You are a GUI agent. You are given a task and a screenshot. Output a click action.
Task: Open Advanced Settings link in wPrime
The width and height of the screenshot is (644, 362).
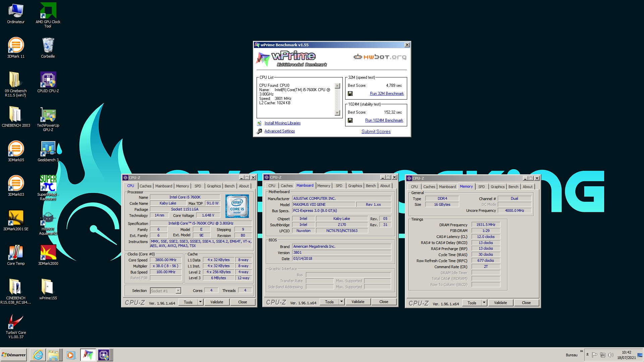coord(280,131)
